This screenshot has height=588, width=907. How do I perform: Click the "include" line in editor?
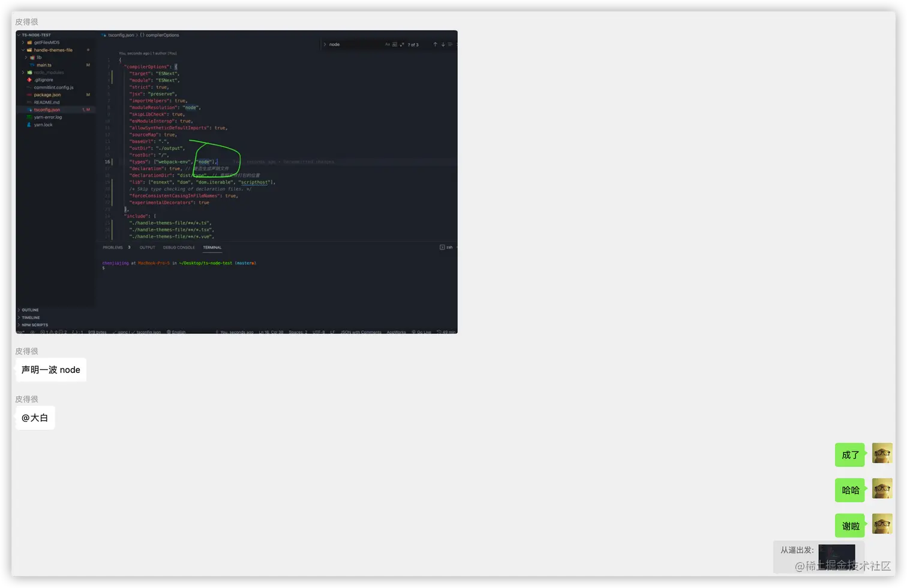pyautogui.click(x=140, y=216)
